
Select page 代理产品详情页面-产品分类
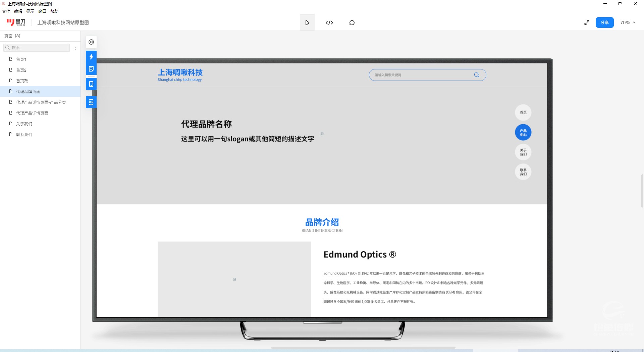[40, 102]
